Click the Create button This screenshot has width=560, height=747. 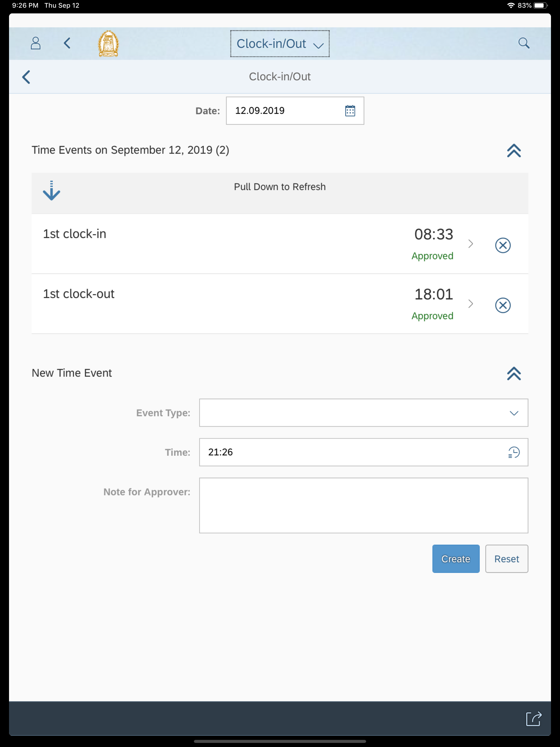pyautogui.click(x=456, y=559)
